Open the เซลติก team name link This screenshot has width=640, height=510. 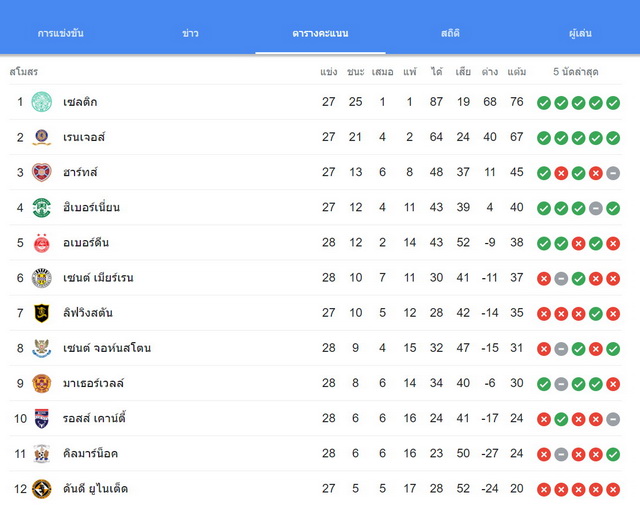pos(80,102)
